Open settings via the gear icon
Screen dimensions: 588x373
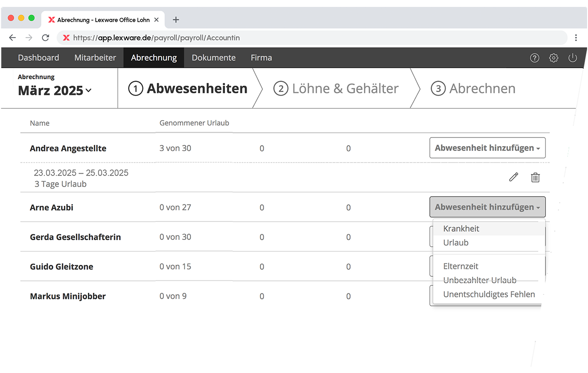point(553,58)
